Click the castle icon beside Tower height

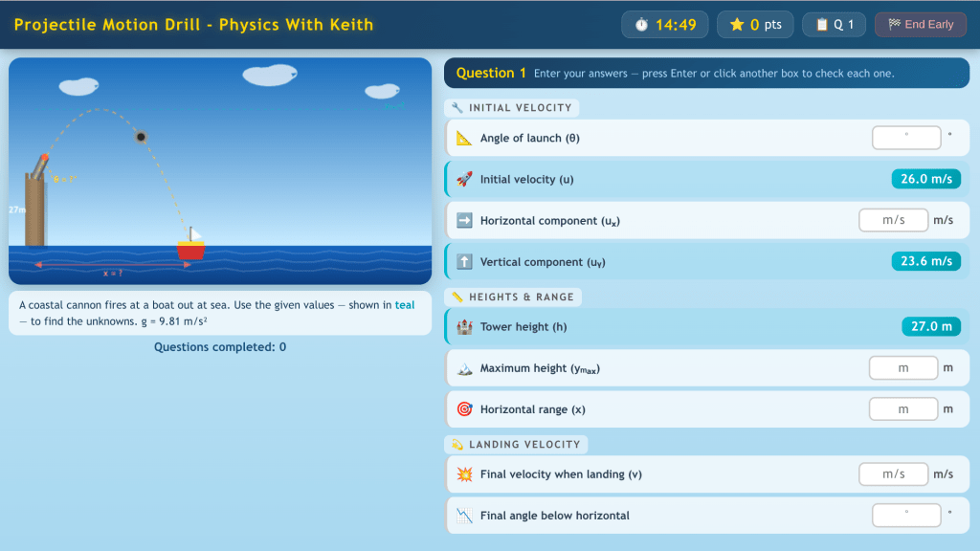[464, 327]
